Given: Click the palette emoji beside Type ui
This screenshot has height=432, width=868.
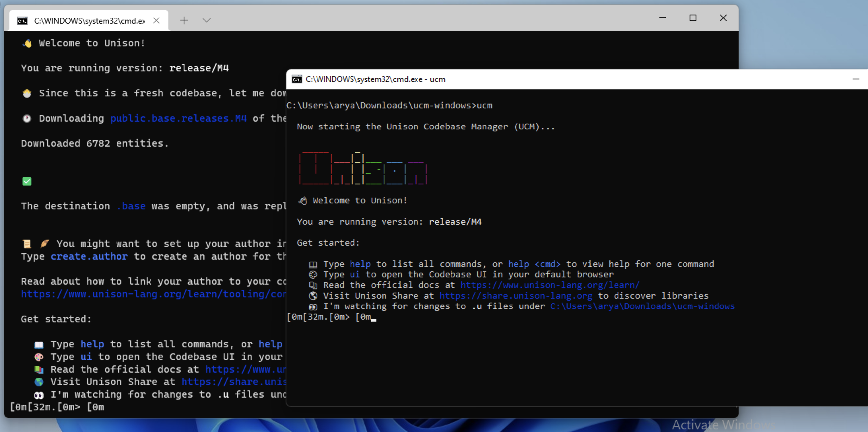Looking at the screenshot, I should tap(39, 357).
